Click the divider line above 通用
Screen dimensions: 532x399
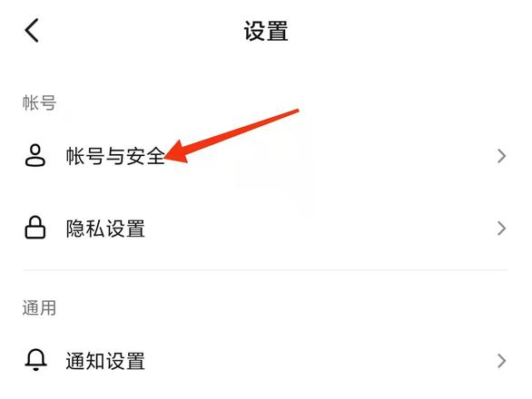[266, 270]
